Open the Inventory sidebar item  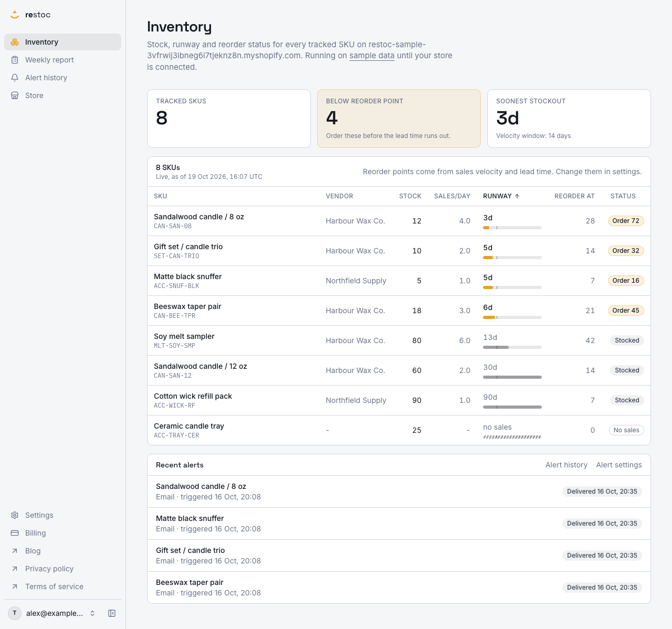pyautogui.click(x=62, y=42)
